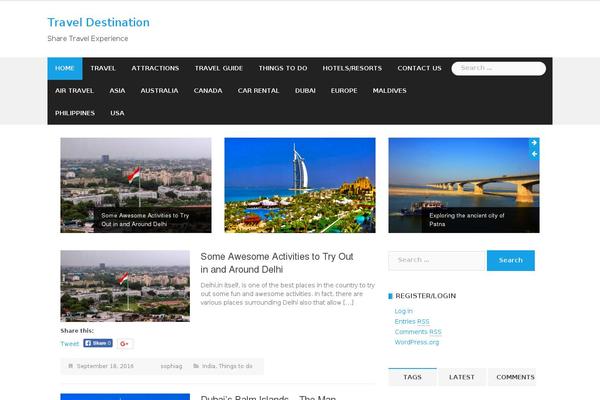Open the WordPress.org link
The width and height of the screenshot is (600, 400).
417,342
